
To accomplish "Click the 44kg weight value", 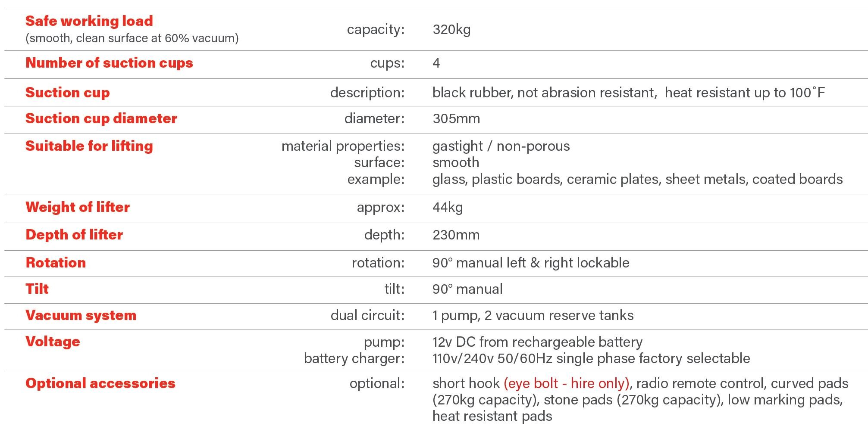I will pyautogui.click(x=448, y=207).
